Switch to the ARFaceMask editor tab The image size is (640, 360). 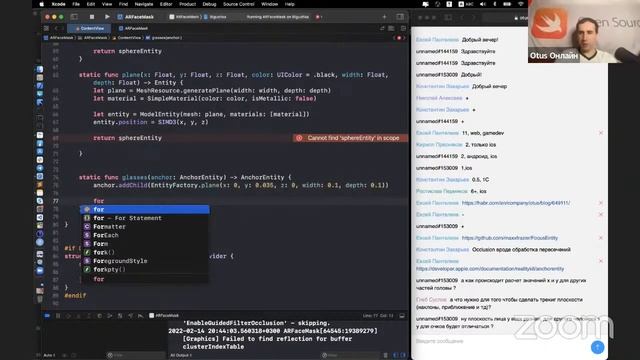pos(133,28)
